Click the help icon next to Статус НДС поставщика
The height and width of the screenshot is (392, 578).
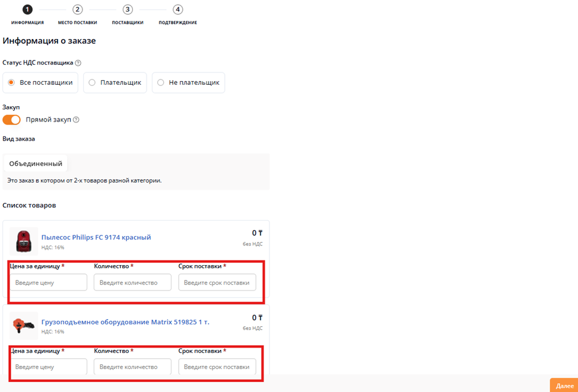click(x=78, y=63)
